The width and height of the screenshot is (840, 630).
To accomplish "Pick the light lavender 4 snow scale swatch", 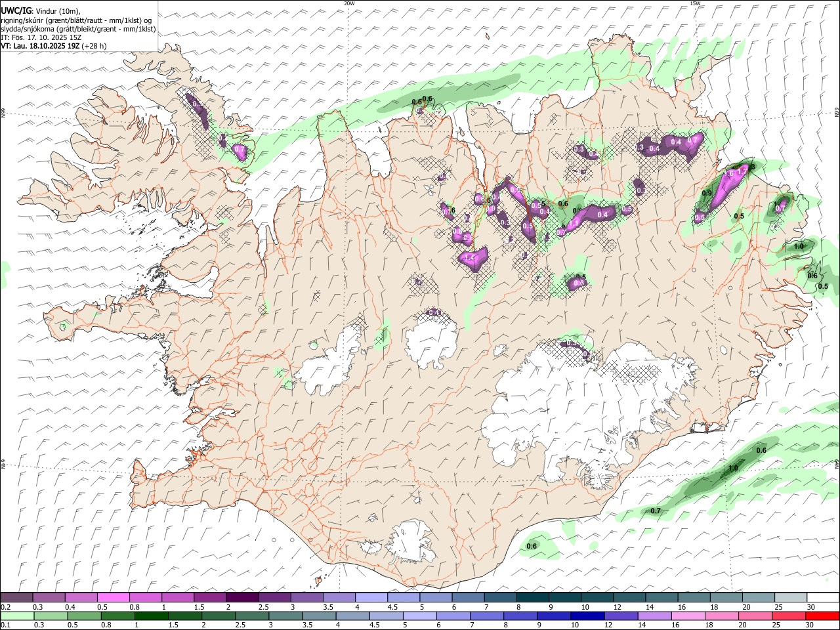I will click(x=371, y=597).
